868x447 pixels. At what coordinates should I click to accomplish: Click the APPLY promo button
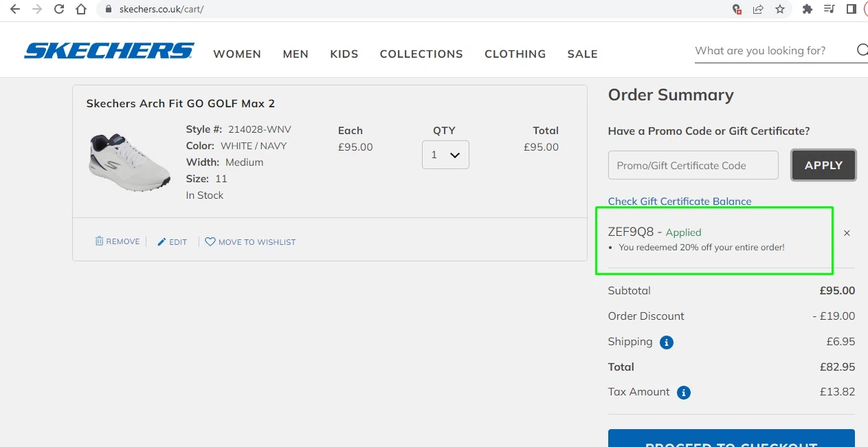(x=823, y=165)
